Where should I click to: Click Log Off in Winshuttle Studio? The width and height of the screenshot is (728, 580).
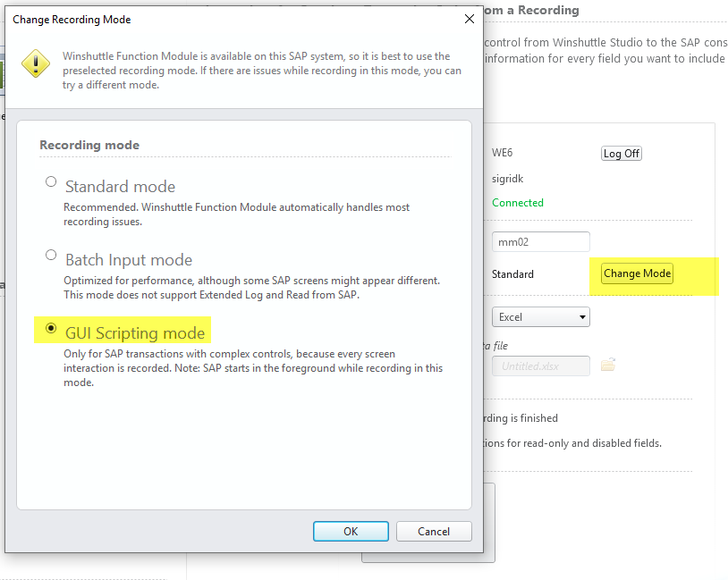coord(622,154)
